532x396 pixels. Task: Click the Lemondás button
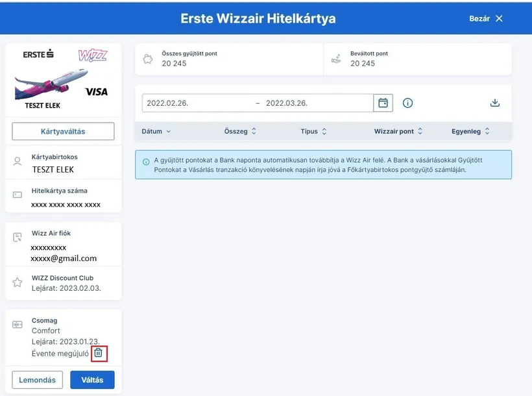click(37, 380)
